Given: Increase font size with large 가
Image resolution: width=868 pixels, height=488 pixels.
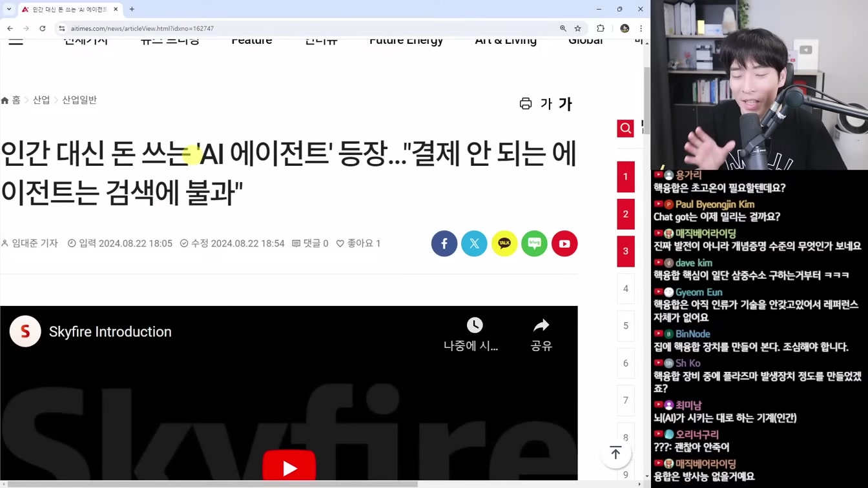Looking at the screenshot, I should coord(565,104).
